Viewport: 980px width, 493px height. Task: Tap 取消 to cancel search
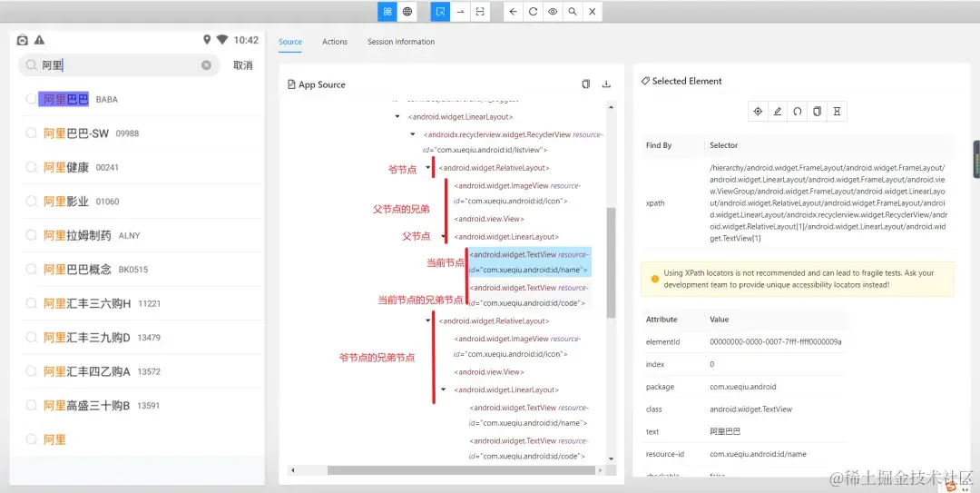[x=242, y=65]
